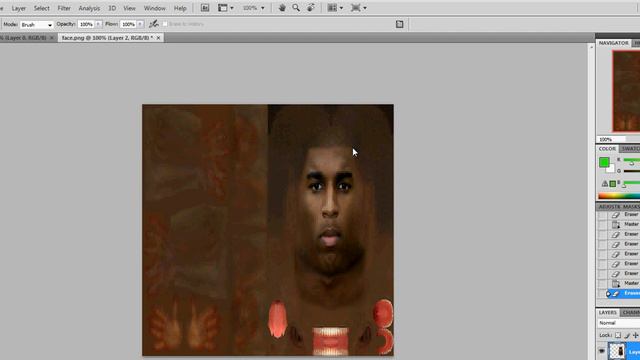
Task: Pick a color from the spectrum ramp
Action: [619, 196]
